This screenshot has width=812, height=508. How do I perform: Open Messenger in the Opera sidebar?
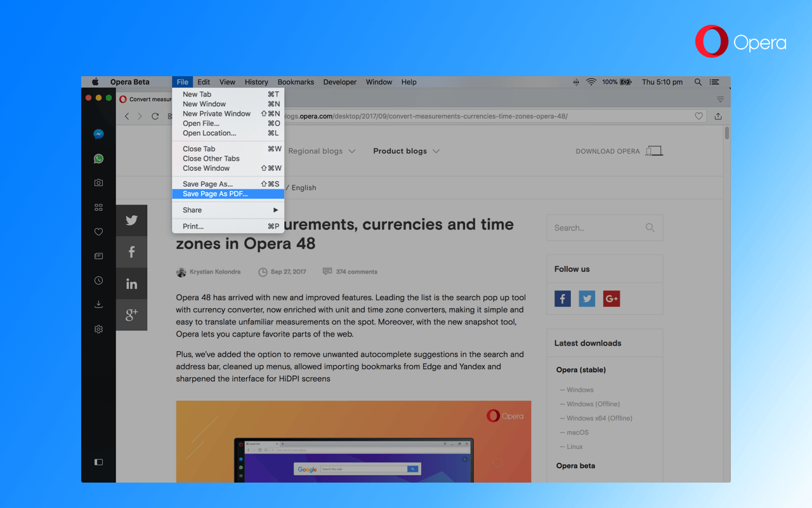[x=98, y=134]
